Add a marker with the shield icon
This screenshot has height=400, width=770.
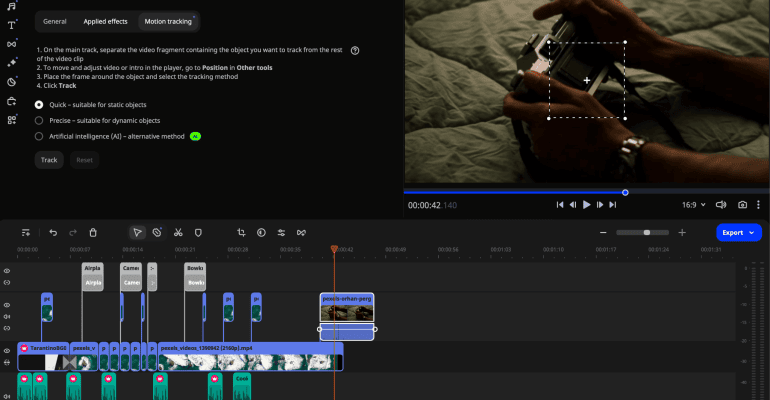pyautogui.click(x=198, y=233)
